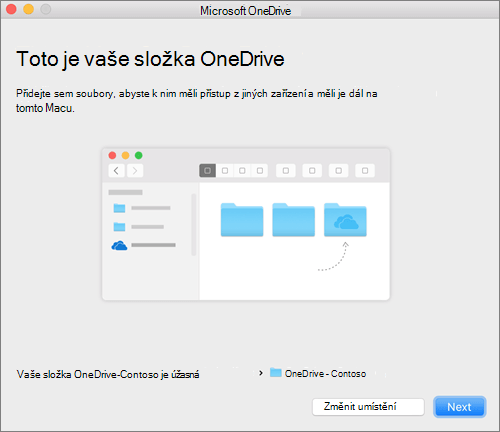Viewport: 500px width, 432px height.
Task: Click the Změnit umístění button
Action: click(368, 407)
